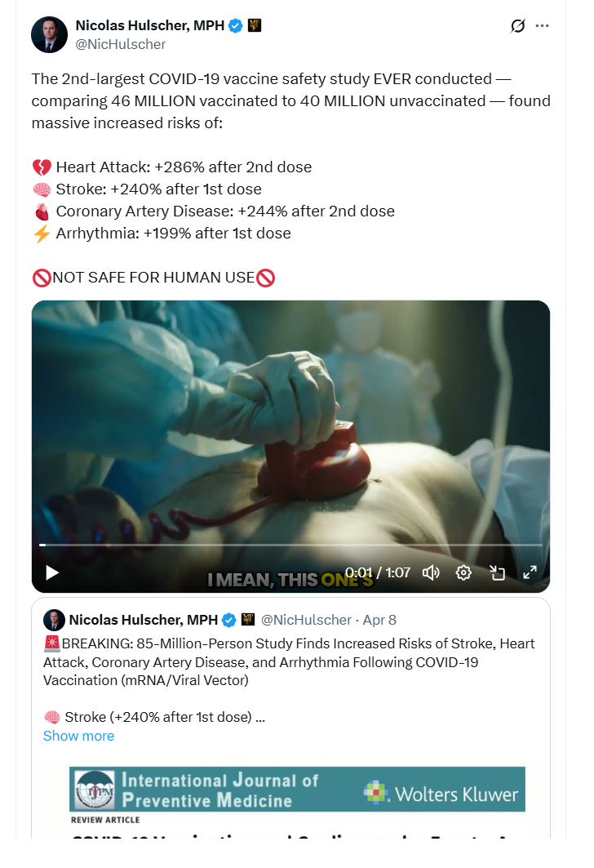Viewport: 594px width, 868px height.
Task: Click the affiliate badge next to the verified checkmark
Action: click(x=255, y=25)
